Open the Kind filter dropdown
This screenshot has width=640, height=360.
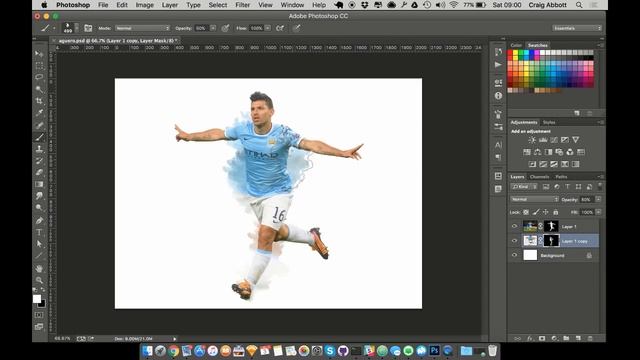[x=524, y=187]
